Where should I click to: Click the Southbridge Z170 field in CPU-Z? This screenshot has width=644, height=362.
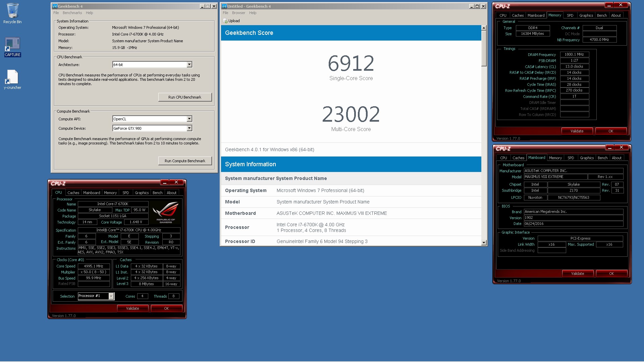tap(574, 190)
